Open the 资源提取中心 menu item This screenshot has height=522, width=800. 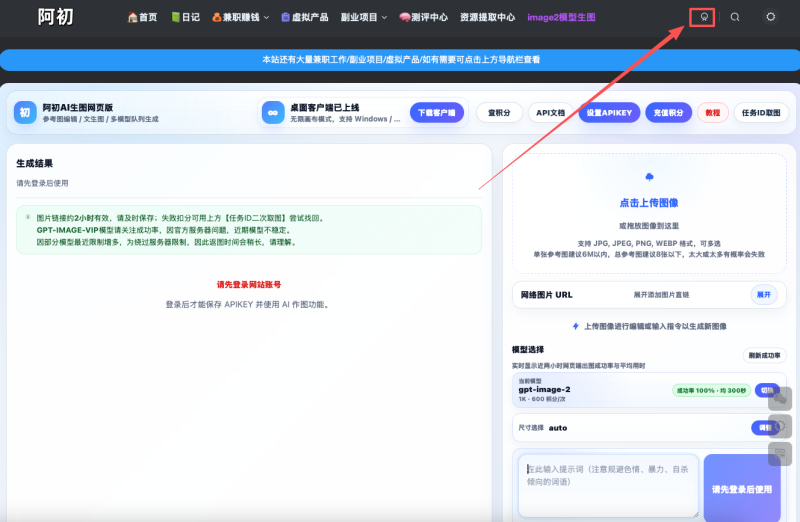point(487,17)
